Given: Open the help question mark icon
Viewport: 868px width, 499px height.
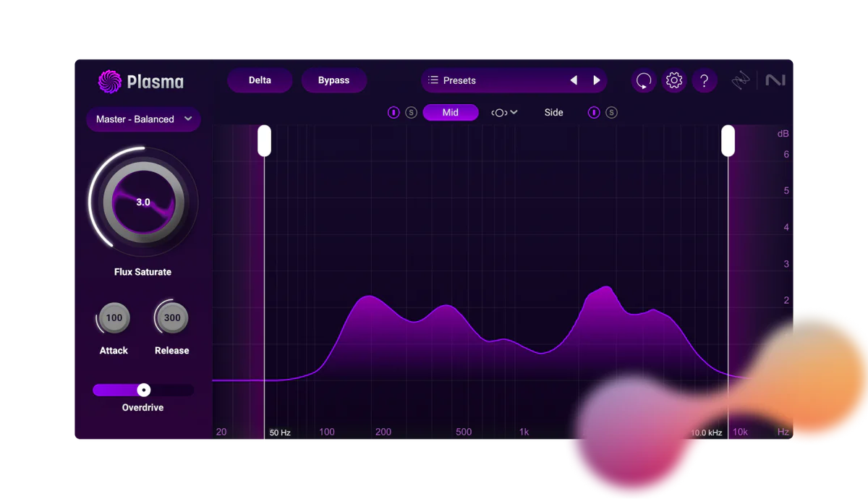Looking at the screenshot, I should pyautogui.click(x=705, y=80).
